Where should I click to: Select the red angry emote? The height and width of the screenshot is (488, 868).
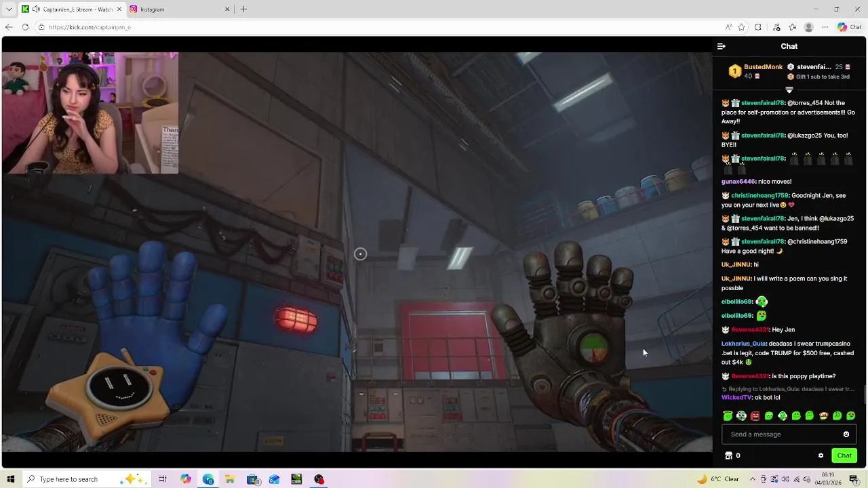(x=755, y=416)
